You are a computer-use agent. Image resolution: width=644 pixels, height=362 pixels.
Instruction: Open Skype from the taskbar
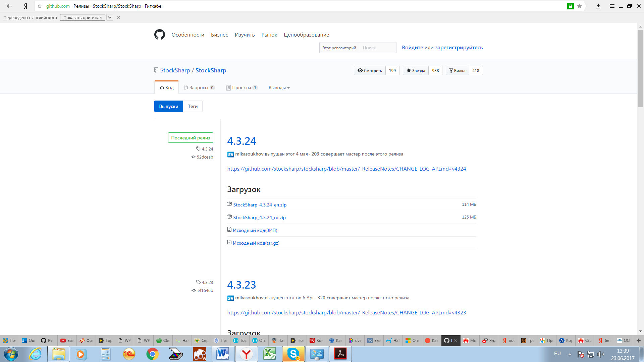pos(293,354)
